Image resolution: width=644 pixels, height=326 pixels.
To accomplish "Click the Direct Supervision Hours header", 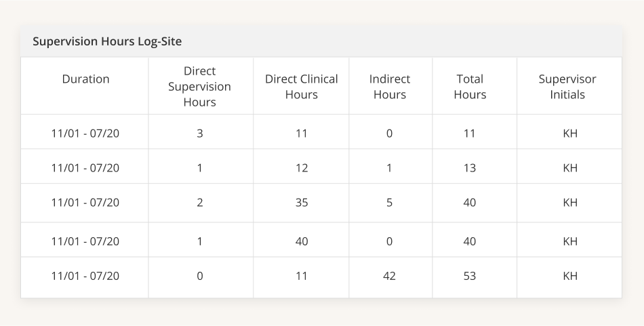I will [x=199, y=86].
